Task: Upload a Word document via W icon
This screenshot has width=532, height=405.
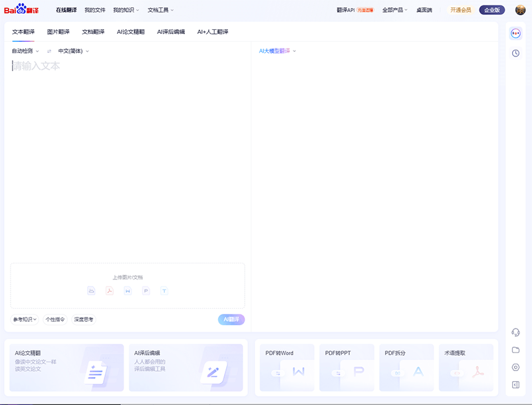Action: click(x=128, y=291)
